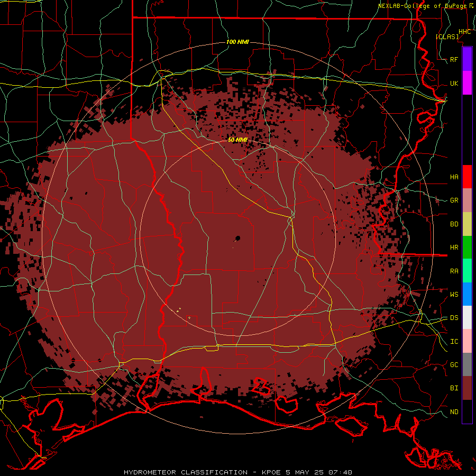The height and width of the screenshot is (476, 476).
Task: Click the IC legend label
Action: pos(454,342)
